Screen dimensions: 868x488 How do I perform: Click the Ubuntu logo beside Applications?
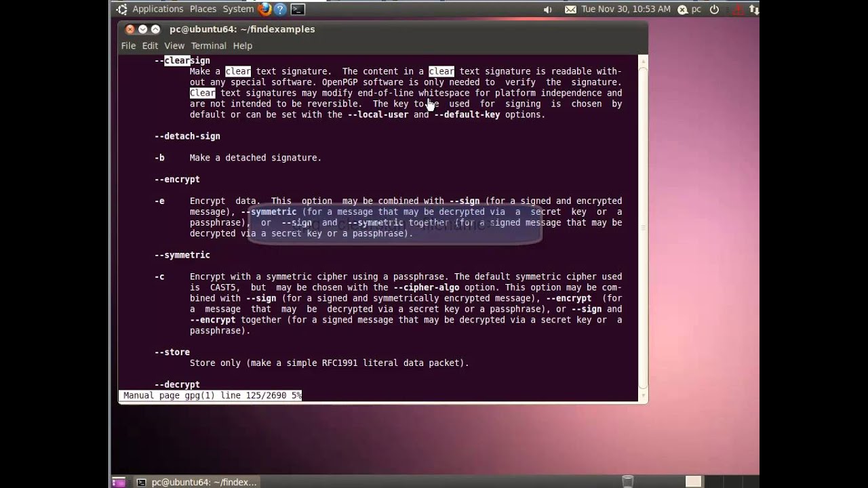[x=121, y=9]
